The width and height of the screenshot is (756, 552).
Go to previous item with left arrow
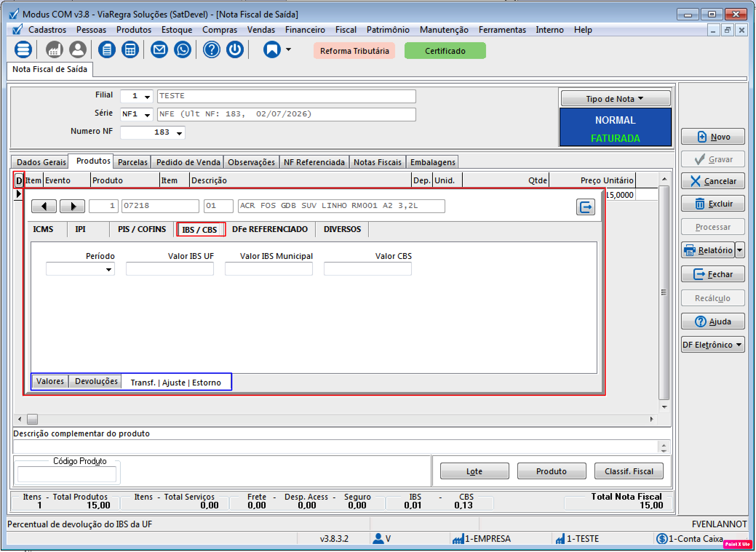pyautogui.click(x=44, y=206)
